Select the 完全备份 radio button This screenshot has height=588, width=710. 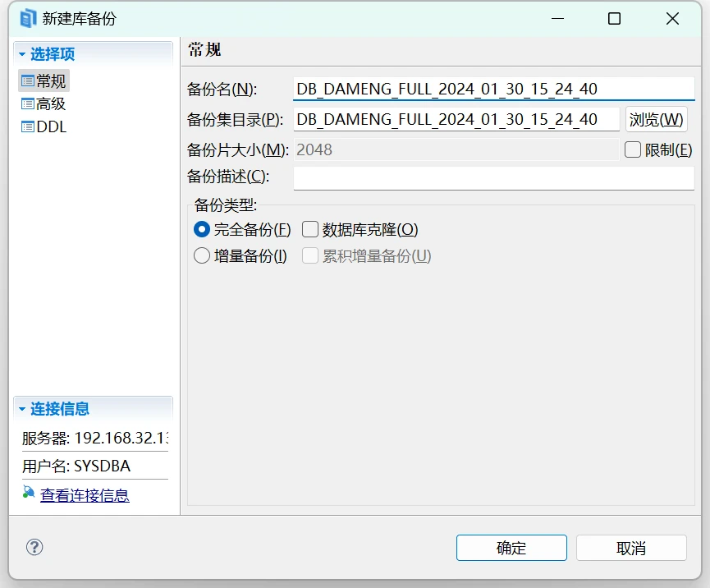pyautogui.click(x=202, y=229)
